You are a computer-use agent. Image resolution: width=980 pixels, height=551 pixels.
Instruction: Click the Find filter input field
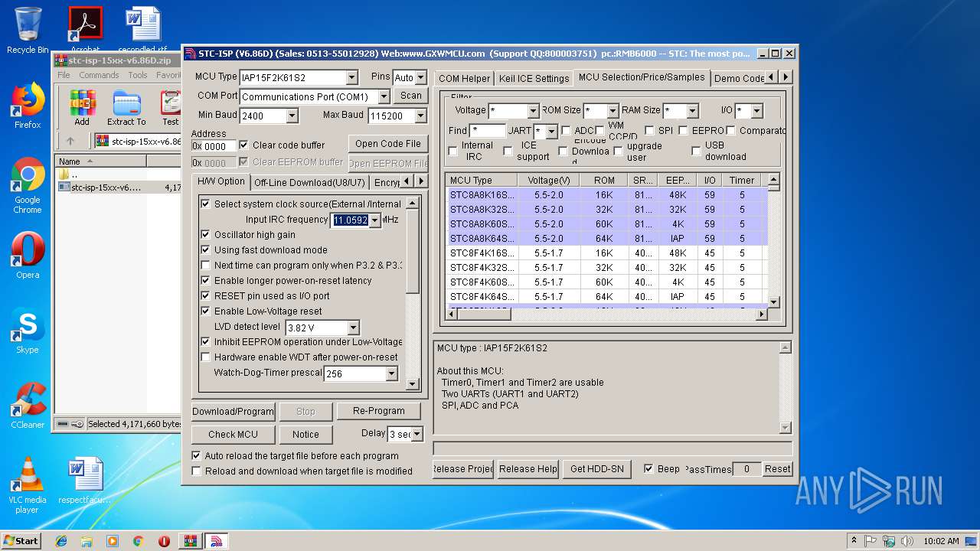[487, 131]
